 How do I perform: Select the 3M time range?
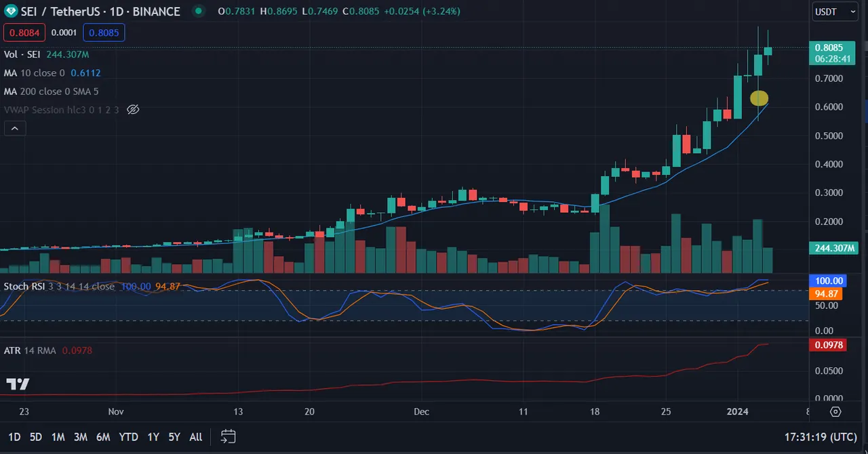click(80, 437)
